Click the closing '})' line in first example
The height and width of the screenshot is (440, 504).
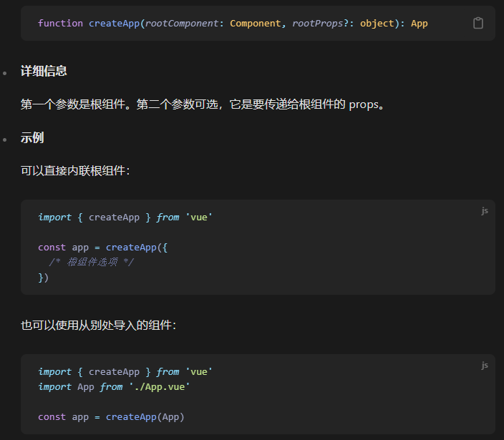coord(44,277)
